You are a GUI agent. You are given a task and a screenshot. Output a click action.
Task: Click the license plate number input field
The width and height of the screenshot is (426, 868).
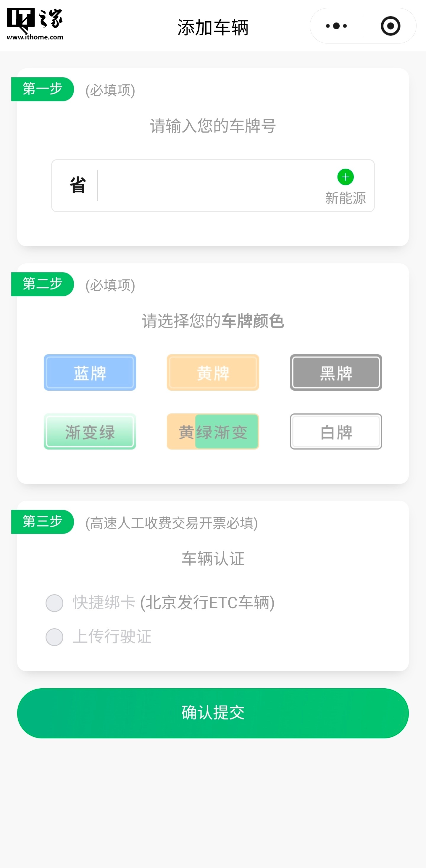click(209, 185)
